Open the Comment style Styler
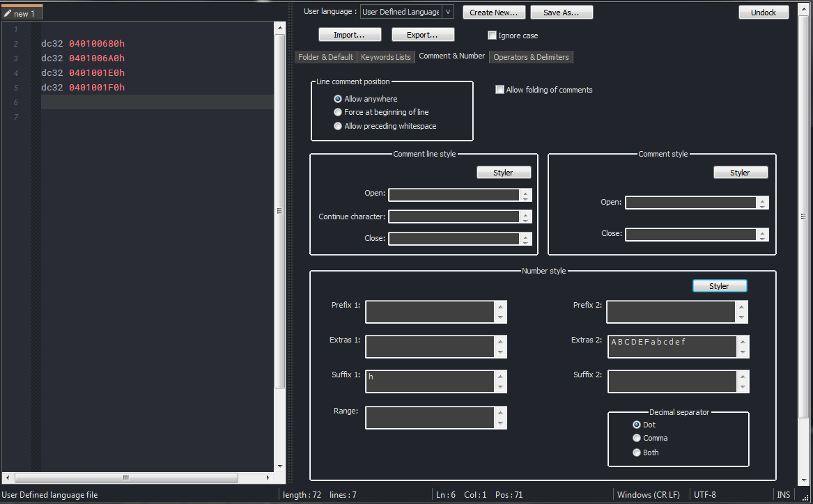This screenshot has width=813, height=504. point(741,173)
